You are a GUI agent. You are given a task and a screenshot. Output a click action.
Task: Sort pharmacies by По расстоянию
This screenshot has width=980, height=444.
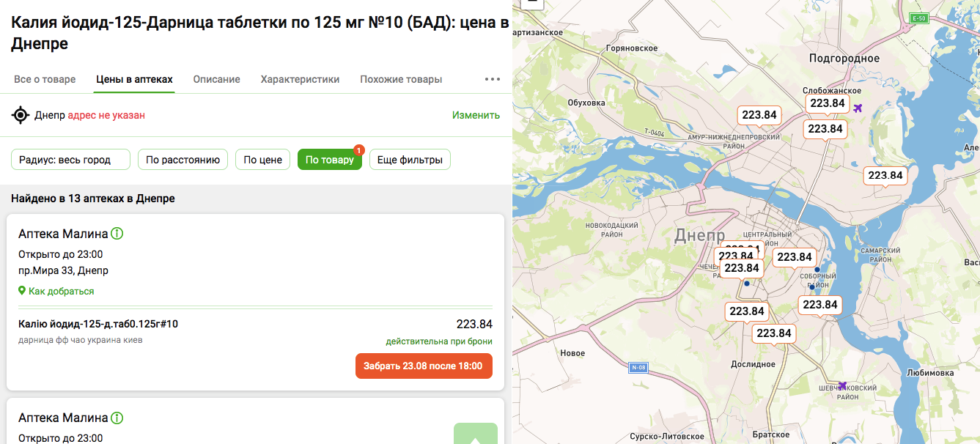[x=183, y=160]
